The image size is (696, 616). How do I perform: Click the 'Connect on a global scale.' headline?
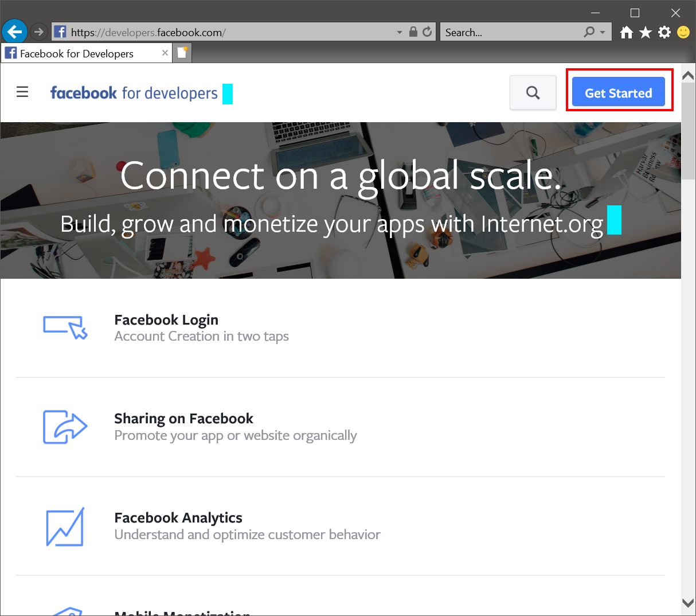point(341,176)
